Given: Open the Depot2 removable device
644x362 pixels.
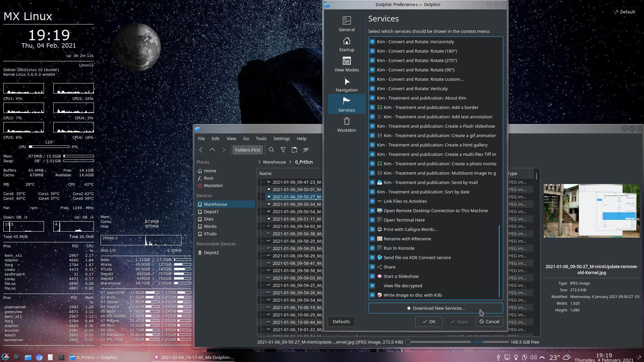Looking at the screenshot, I should click(x=226, y=252).
